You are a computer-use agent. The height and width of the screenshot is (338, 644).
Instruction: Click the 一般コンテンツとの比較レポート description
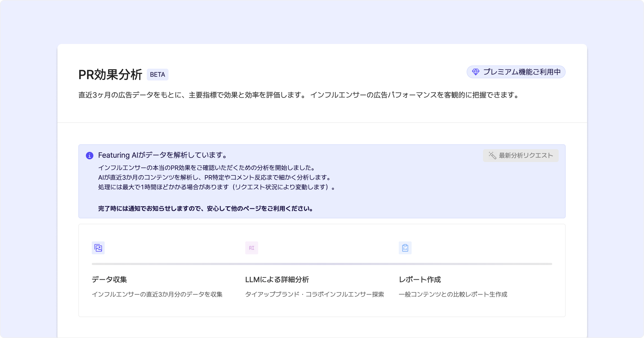click(x=453, y=294)
